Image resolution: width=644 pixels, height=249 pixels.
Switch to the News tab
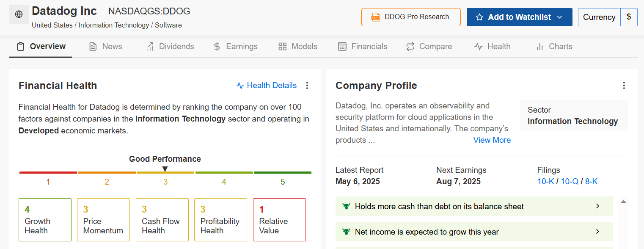click(105, 47)
